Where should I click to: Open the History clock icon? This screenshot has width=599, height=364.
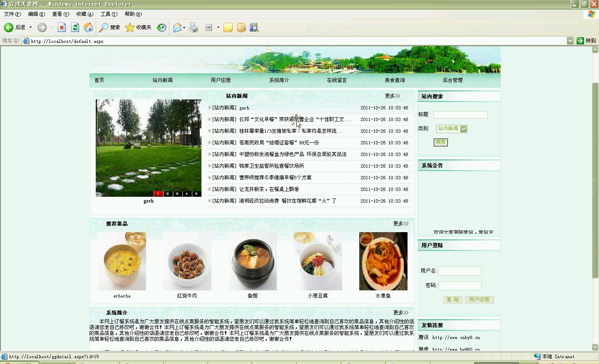click(162, 27)
